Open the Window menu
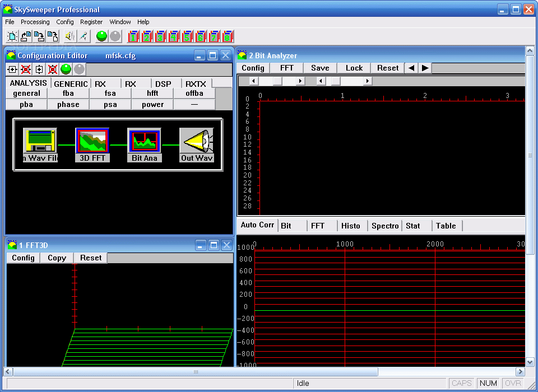 (x=120, y=22)
